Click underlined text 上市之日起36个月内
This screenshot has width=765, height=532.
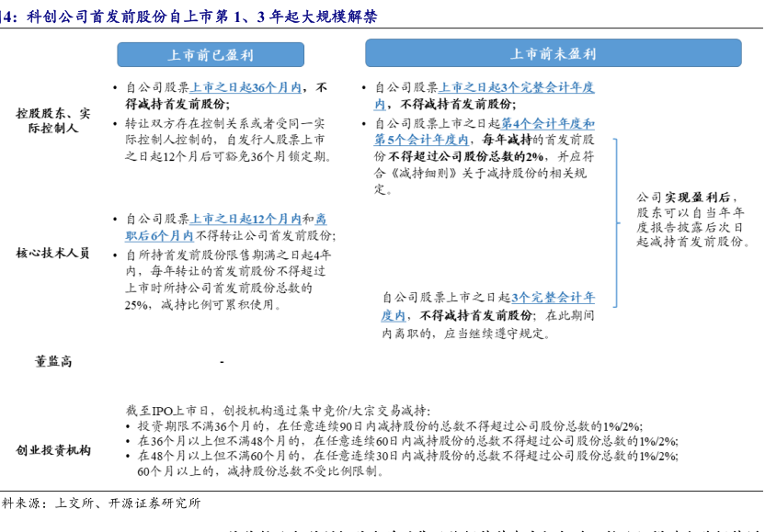(245, 88)
